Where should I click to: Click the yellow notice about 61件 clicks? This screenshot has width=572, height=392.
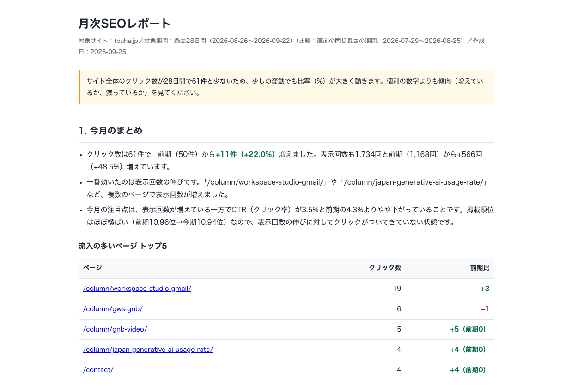click(x=286, y=87)
